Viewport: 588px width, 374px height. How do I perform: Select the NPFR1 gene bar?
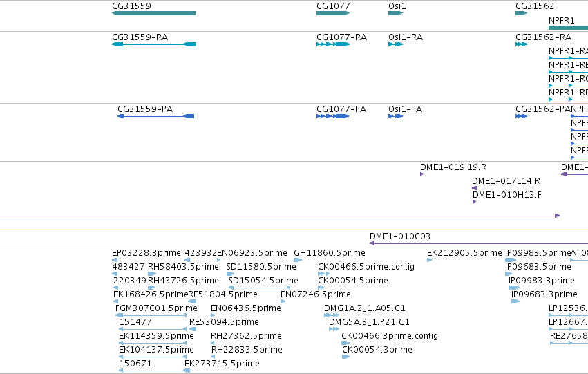tap(568, 28)
